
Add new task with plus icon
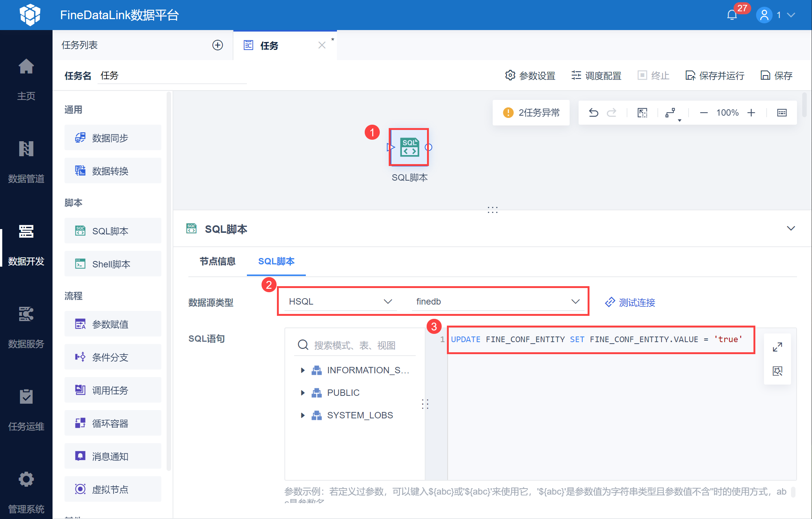point(218,45)
